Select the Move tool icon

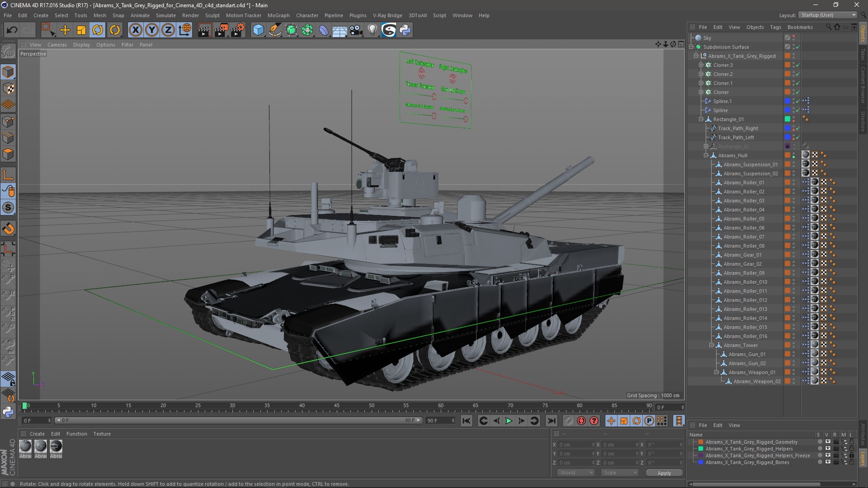tap(65, 30)
